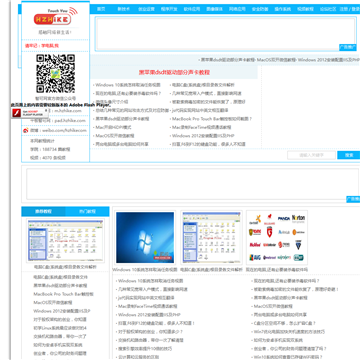360x360 pixels.
Task: Open 'Windows 10系统怎样取消任务视图' in headline list
Action: point(128,85)
